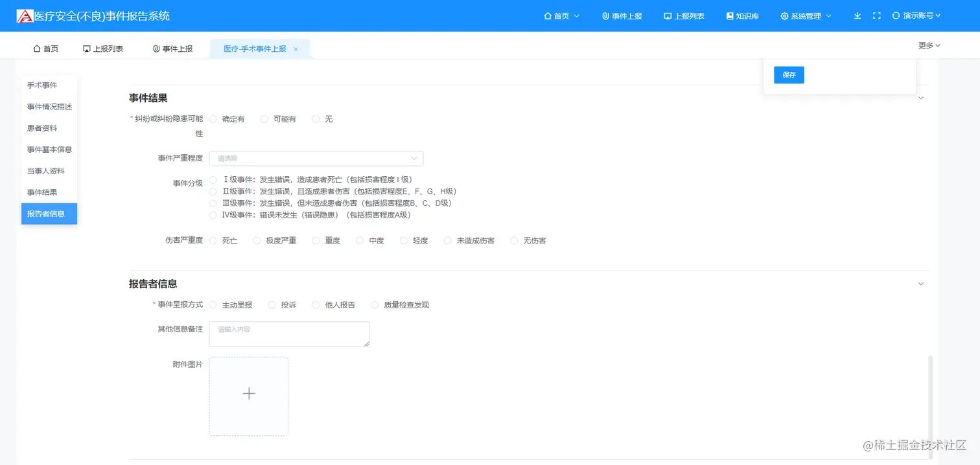Collapse the 事件结果 section
Viewport: 980px width, 465px height.
[x=921, y=97]
